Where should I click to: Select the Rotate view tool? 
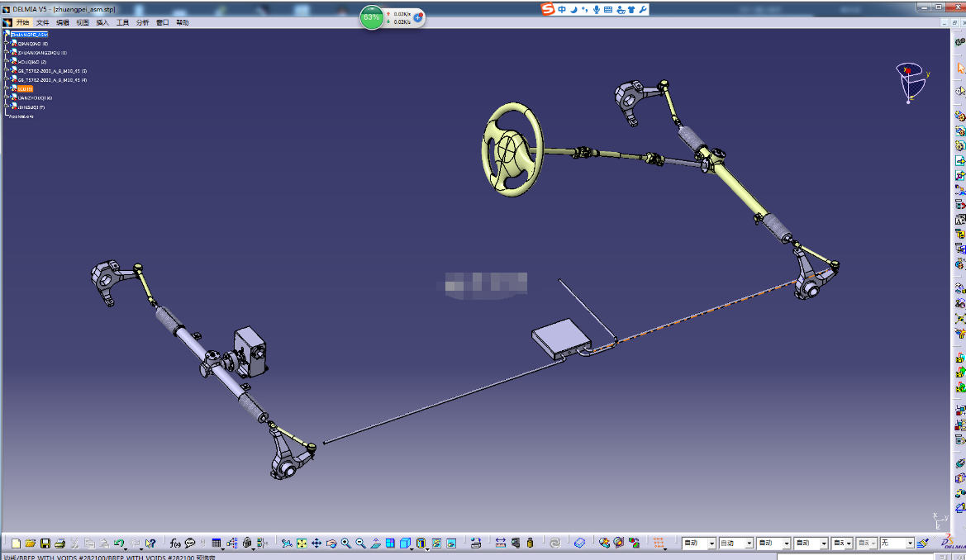click(x=331, y=543)
